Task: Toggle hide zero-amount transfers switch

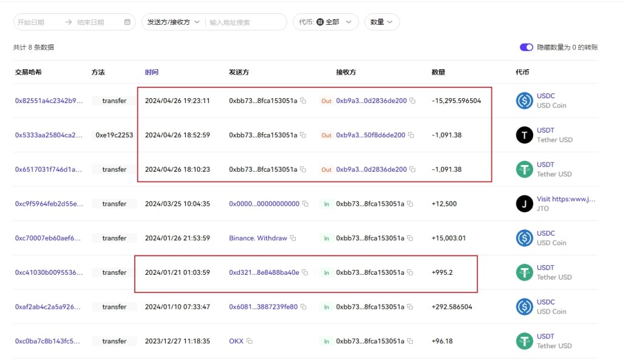Action: [x=526, y=47]
